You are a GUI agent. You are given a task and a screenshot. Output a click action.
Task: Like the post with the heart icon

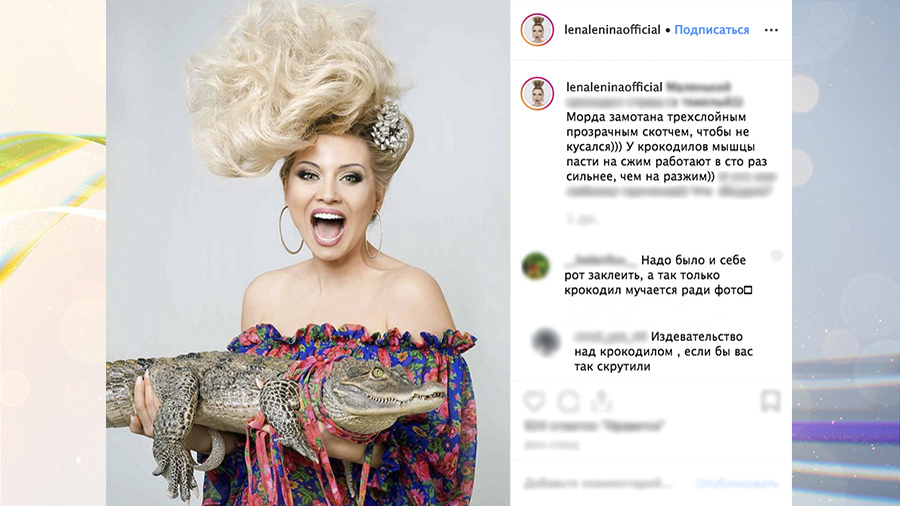pyautogui.click(x=534, y=400)
